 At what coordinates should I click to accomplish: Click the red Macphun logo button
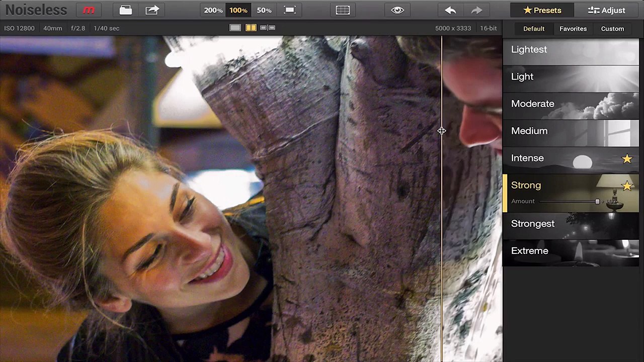(89, 10)
